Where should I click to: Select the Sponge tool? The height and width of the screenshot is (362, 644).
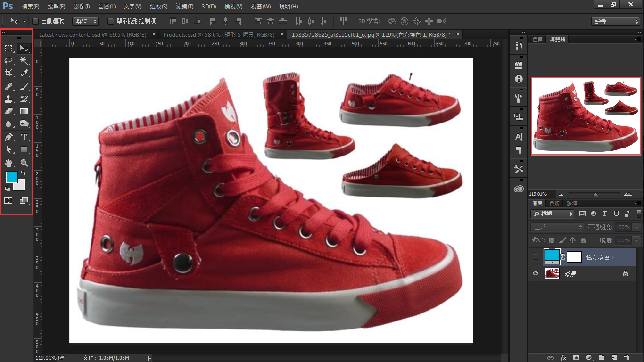pyautogui.click(x=24, y=123)
